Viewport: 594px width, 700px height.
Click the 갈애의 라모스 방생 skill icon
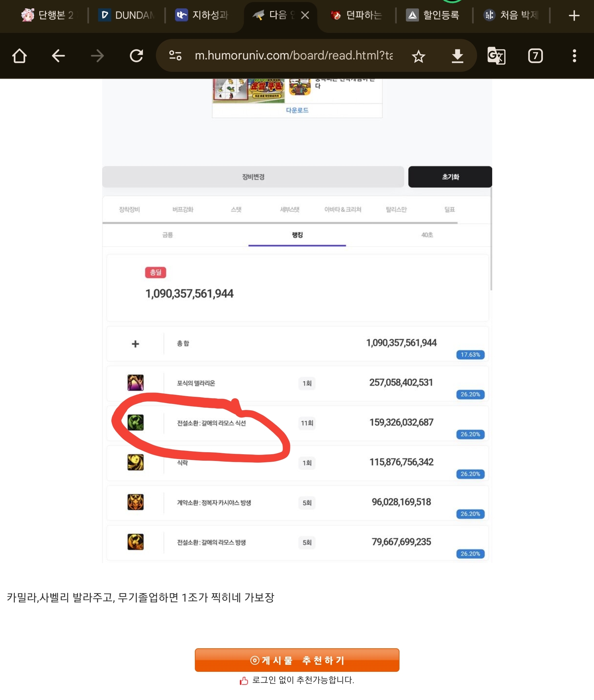135,542
